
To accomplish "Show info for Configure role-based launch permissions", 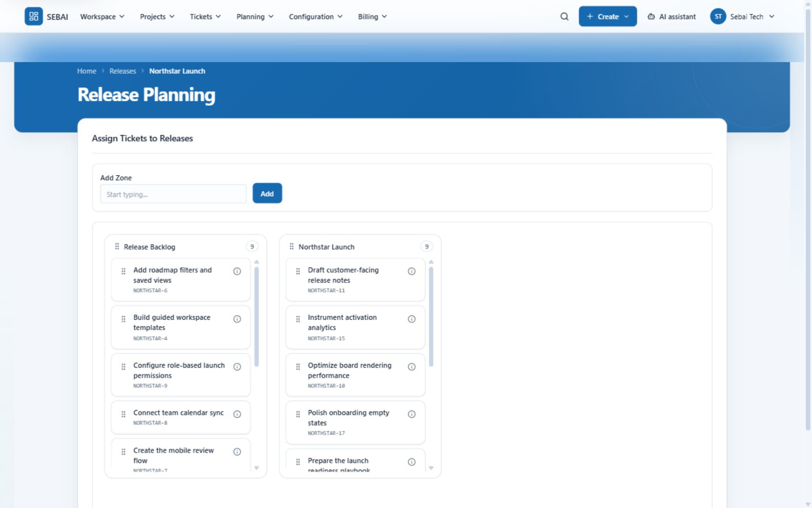I will [x=237, y=367].
